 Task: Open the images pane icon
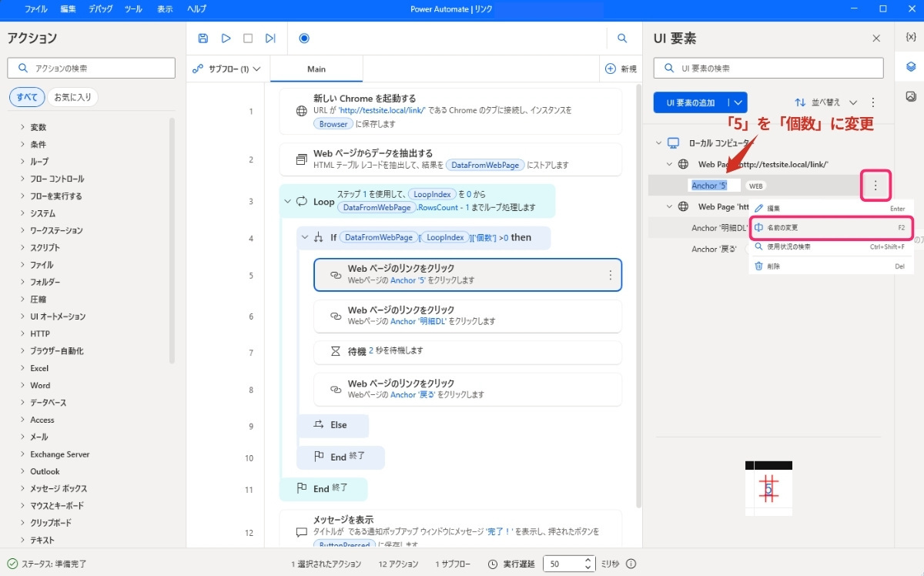tap(911, 96)
